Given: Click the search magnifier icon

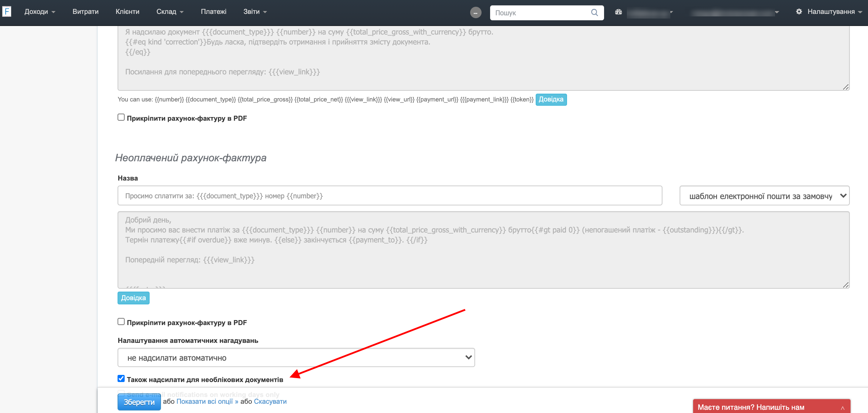Looking at the screenshot, I should [594, 12].
